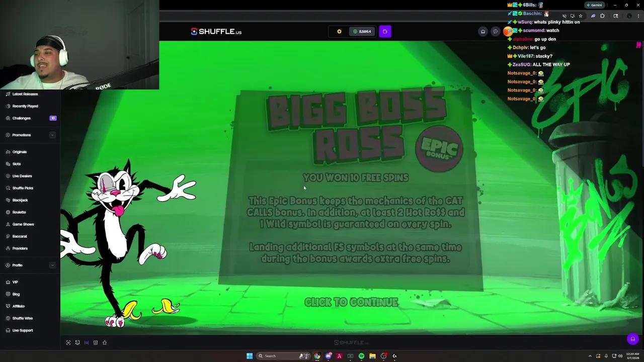The image size is (644, 362).
Task: Click the Windows Search box in the taskbar
Action: [x=274, y=356]
